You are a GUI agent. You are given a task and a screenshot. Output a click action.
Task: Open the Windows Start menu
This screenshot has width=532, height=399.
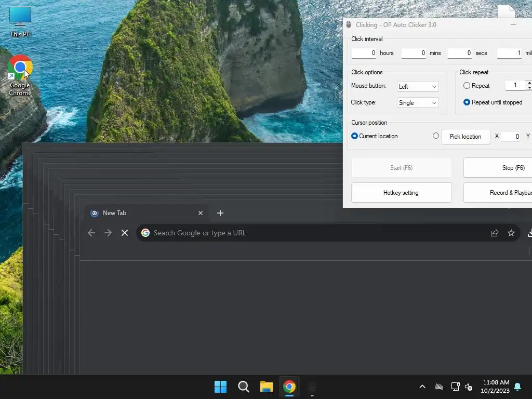pos(220,387)
